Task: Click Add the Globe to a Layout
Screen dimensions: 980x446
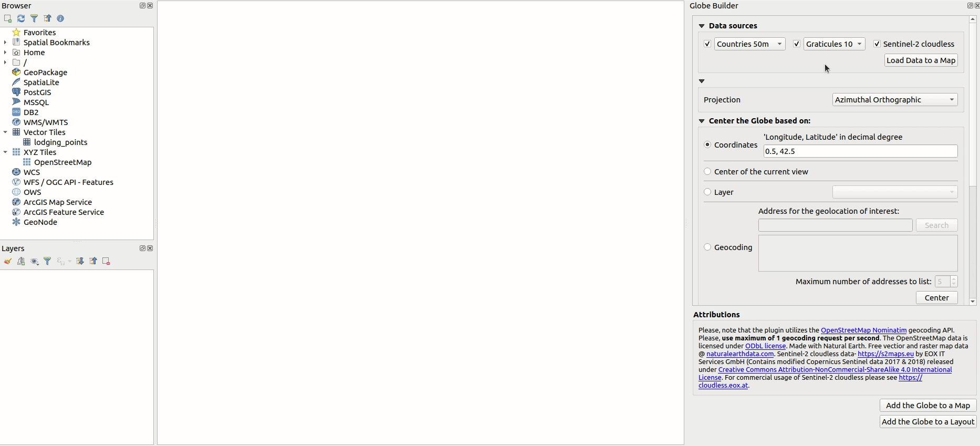Action: [928, 422]
